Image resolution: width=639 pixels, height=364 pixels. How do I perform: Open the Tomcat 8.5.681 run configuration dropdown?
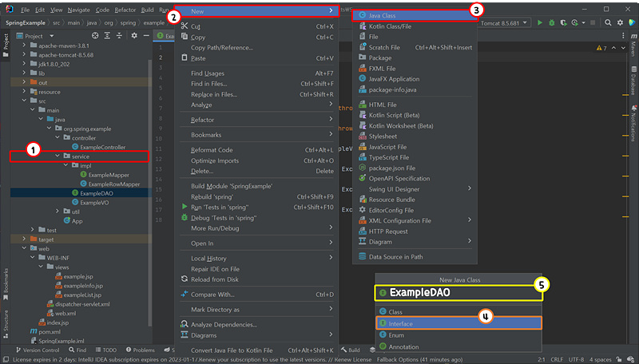(505, 23)
